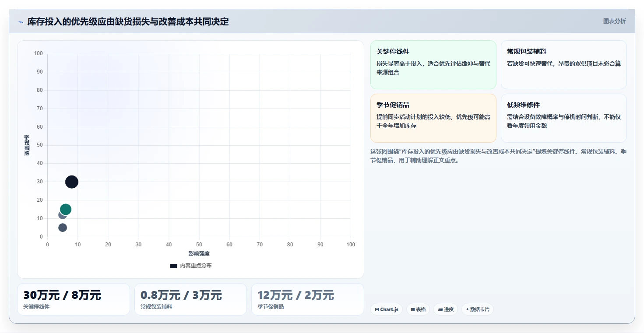
Task: Click the y-axis tick label 100
Action: tap(39, 53)
